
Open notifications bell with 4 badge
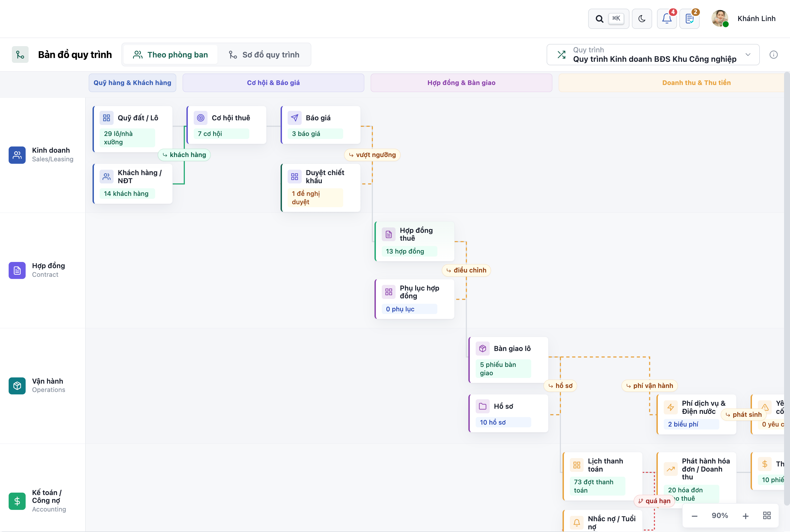667,19
